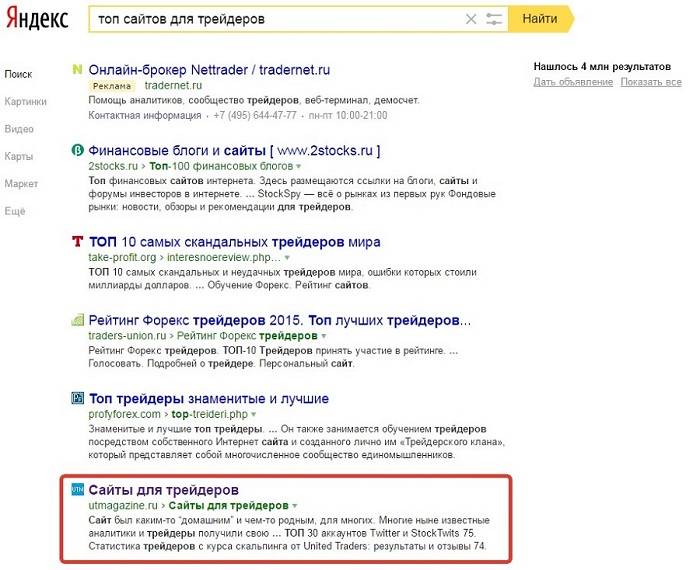Viewport: 700px width, 570px height.
Task: Click utmagazine.ru green domain link
Action: (x=123, y=506)
